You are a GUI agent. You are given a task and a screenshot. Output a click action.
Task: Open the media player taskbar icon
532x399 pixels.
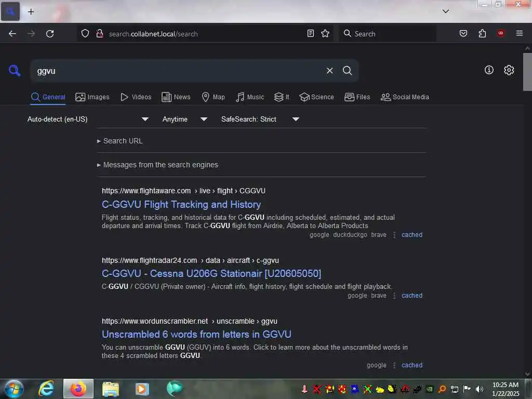(x=142, y=389)
